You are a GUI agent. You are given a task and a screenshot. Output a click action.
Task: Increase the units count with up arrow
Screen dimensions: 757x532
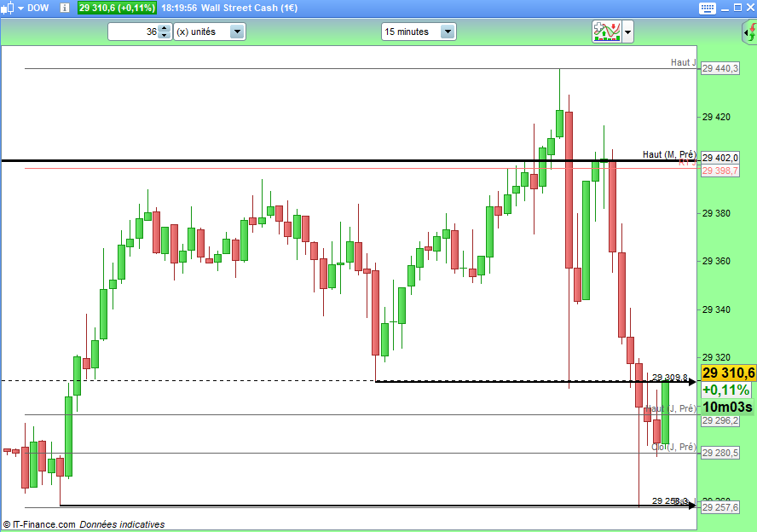pos(165,28)
